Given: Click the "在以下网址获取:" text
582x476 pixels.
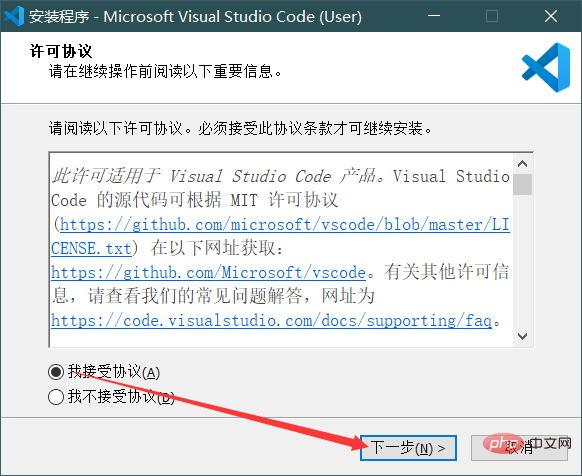Looking at the screenshot, I should [x=216, y=248].
